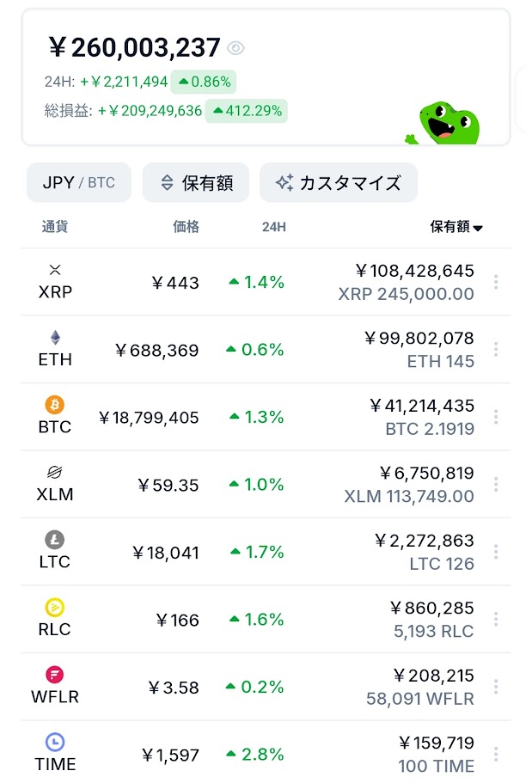The image size is (532, 783).
Task: Click the orange Bitcoin icon
Action: pyautogui.click(x=55, y=405)
